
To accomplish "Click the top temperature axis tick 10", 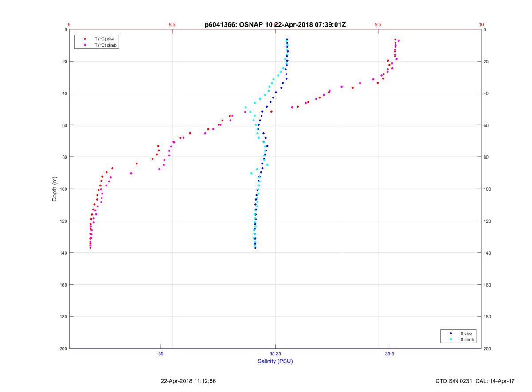I will [x=481, y=25].
